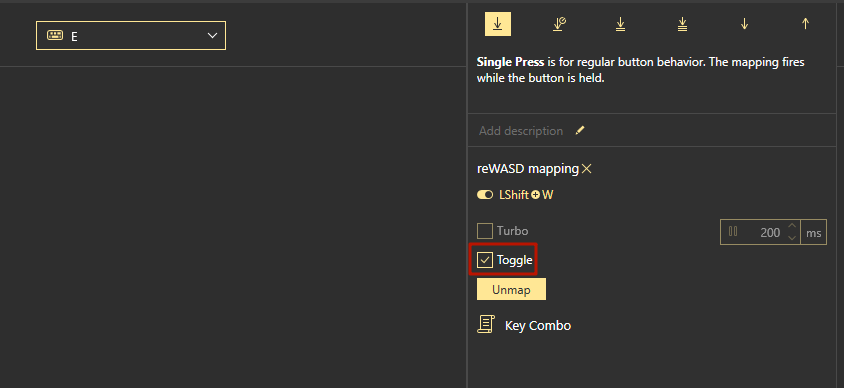Select the Long Press activator icon
Screen dimensions: 844x388
[x=559, y=24]
